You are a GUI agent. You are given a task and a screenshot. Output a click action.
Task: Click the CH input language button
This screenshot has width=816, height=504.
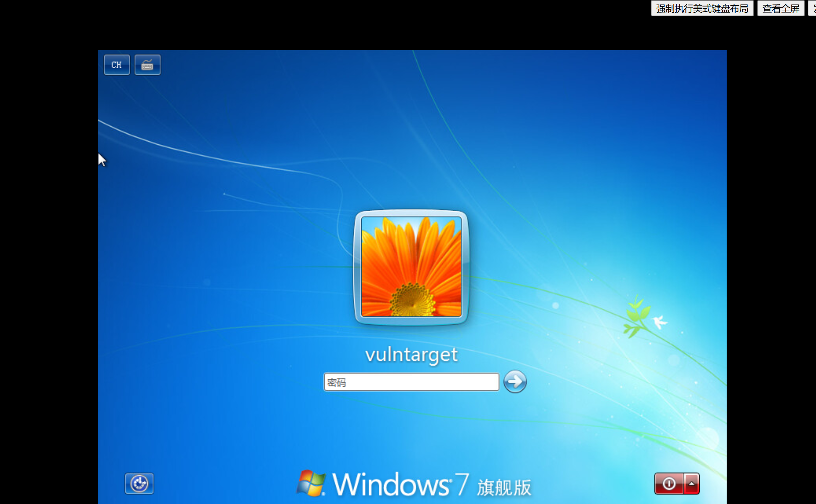tap(117, 65)
